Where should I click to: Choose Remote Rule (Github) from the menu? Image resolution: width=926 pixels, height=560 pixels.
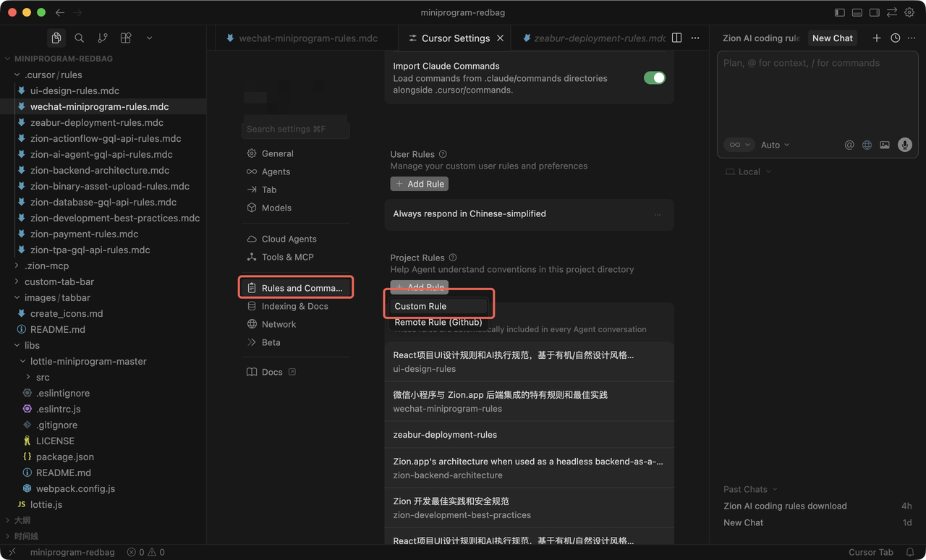point(438,322)
